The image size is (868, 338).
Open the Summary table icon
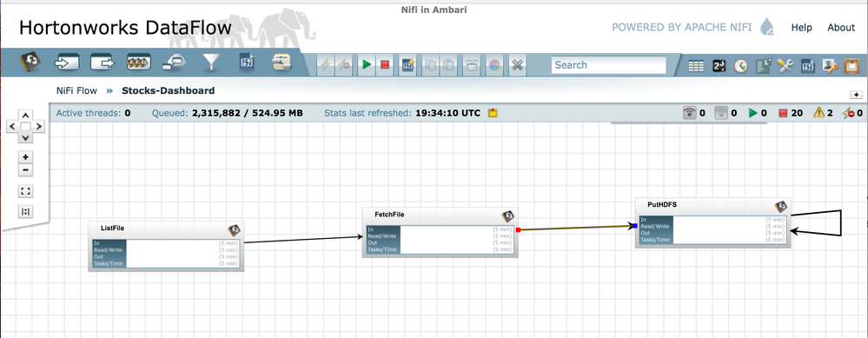pos(696,66)
